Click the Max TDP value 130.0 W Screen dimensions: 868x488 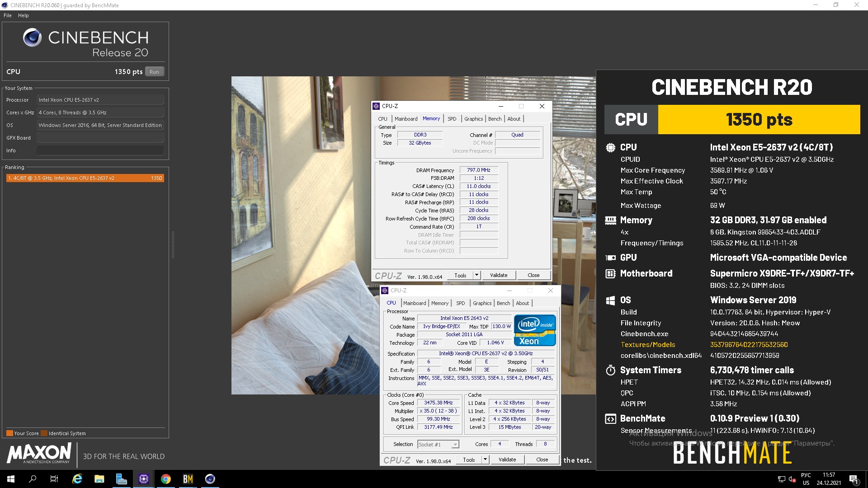click(x=501, y=326)
